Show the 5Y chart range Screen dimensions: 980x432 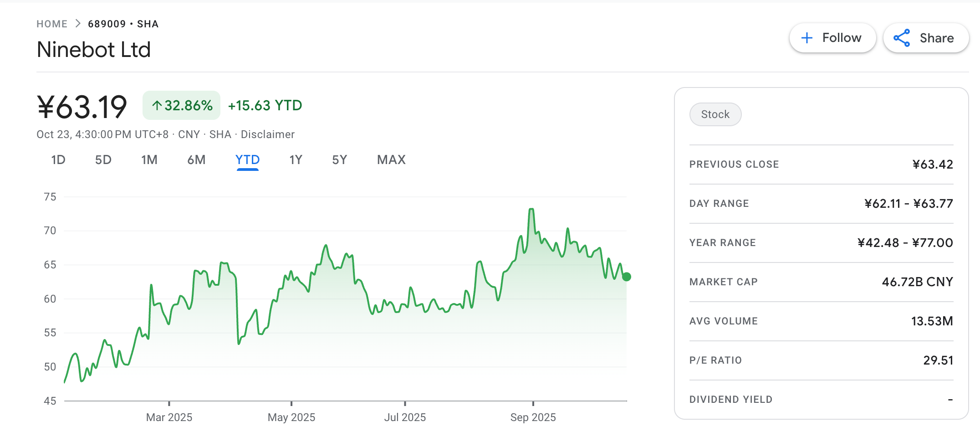point(340,160)
